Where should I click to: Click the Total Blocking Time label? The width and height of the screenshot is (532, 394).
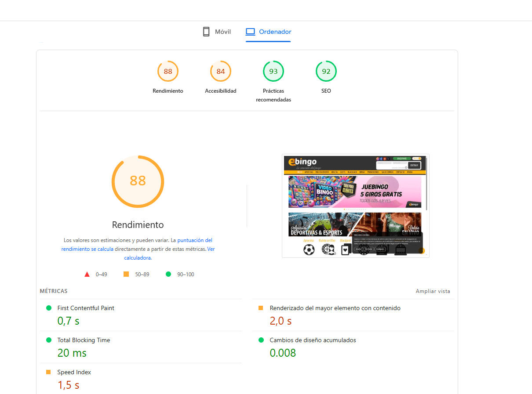click(x=84, y=340)
